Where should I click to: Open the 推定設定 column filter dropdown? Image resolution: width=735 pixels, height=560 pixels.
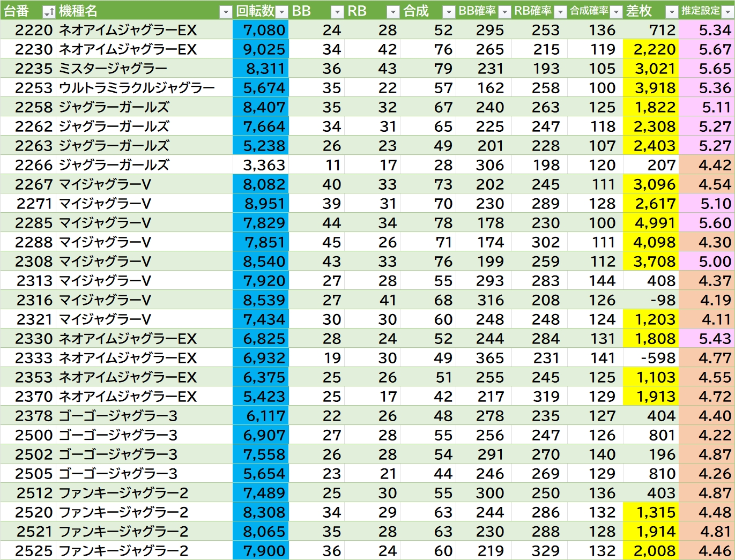click(x=727, y=12)
